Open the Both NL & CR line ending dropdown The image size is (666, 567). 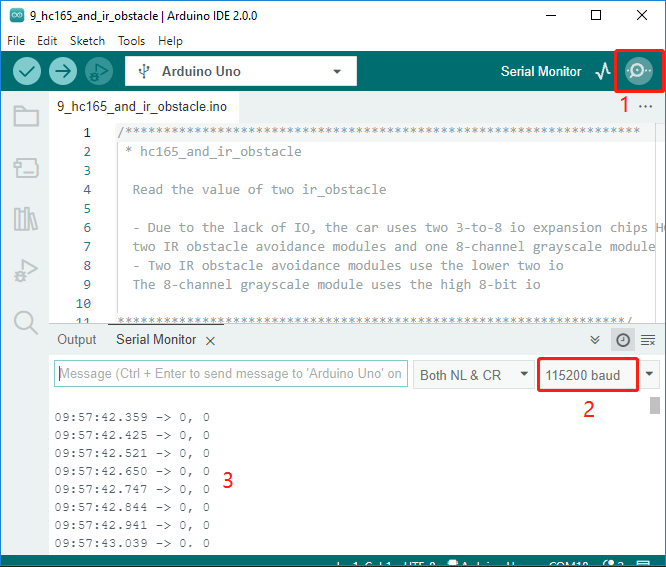pyautogui.click(x=474, y=375)
